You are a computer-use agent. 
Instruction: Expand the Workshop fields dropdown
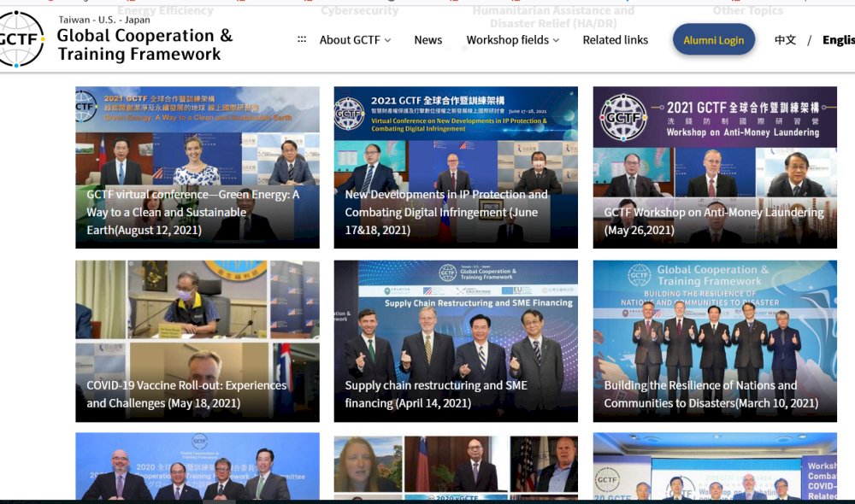512,40
